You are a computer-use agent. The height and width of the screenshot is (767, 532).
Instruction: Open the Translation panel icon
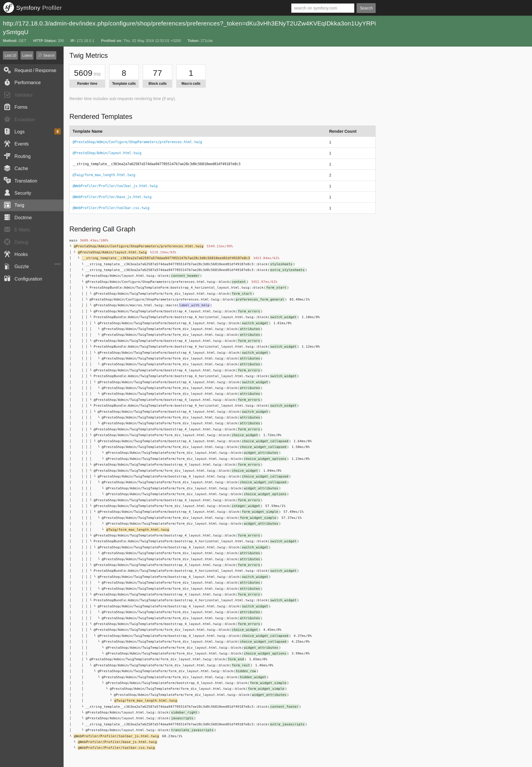pyautogui.click(x=7, y=180)
